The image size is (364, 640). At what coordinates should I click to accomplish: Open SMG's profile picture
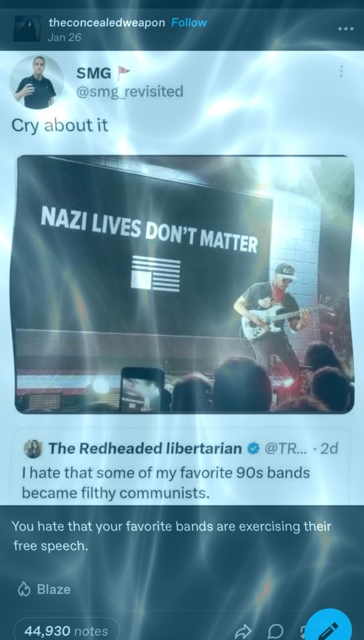click(36, 82)
